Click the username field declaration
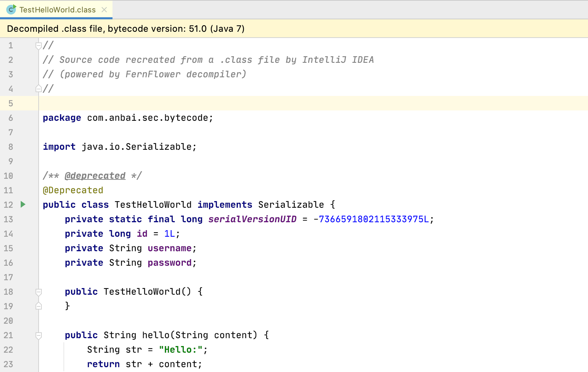The image size is (588, 372). pyautogui.click(x=169, y=248)
